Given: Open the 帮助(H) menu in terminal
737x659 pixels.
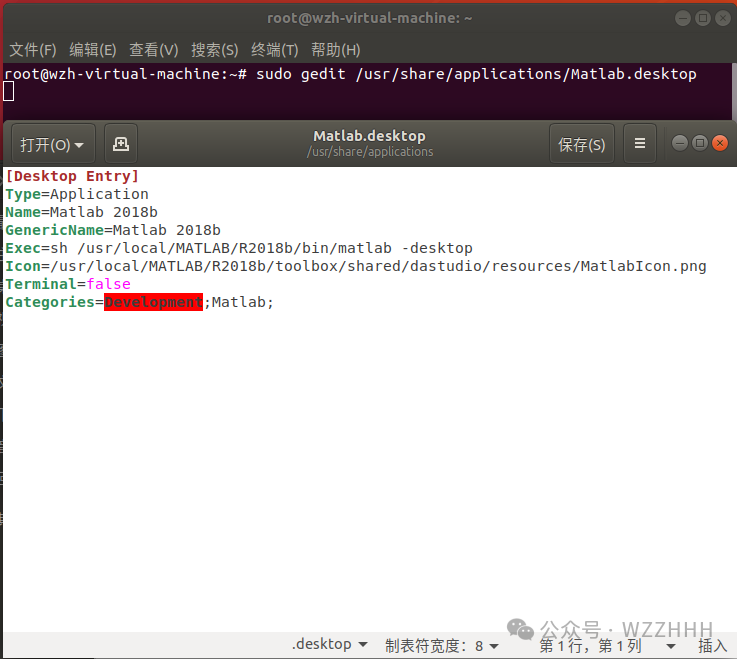Looking at the screenshot, I should tap(335, 50).
